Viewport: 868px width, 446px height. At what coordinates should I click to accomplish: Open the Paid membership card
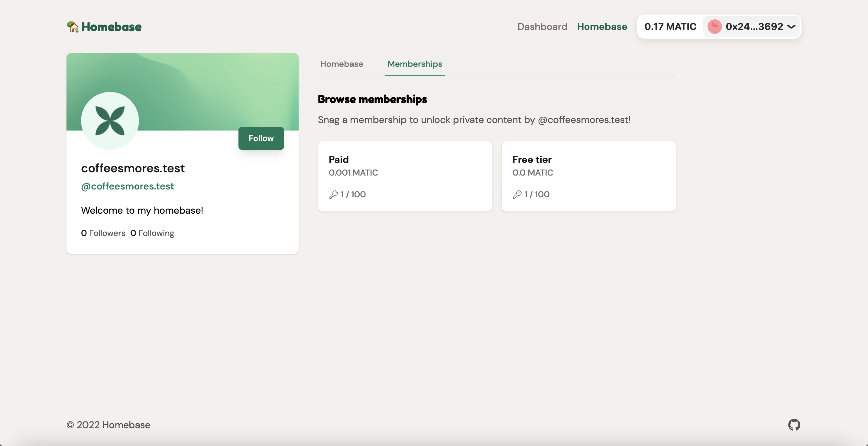(405, 176)
